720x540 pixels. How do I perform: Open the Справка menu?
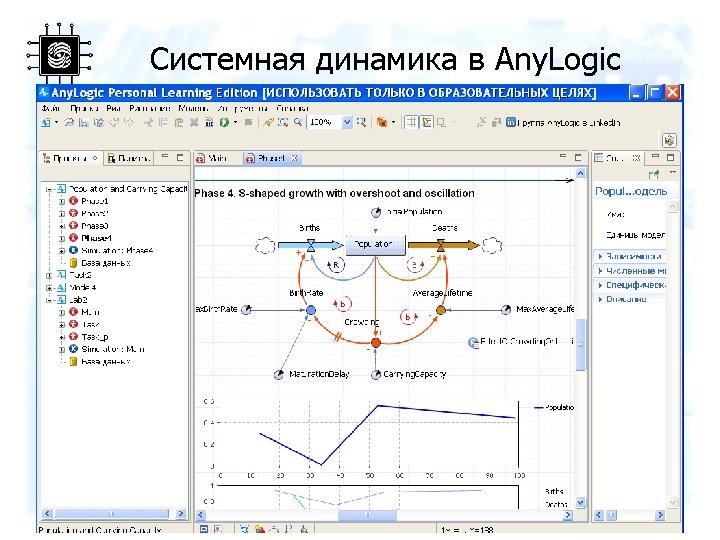(292, 108)
